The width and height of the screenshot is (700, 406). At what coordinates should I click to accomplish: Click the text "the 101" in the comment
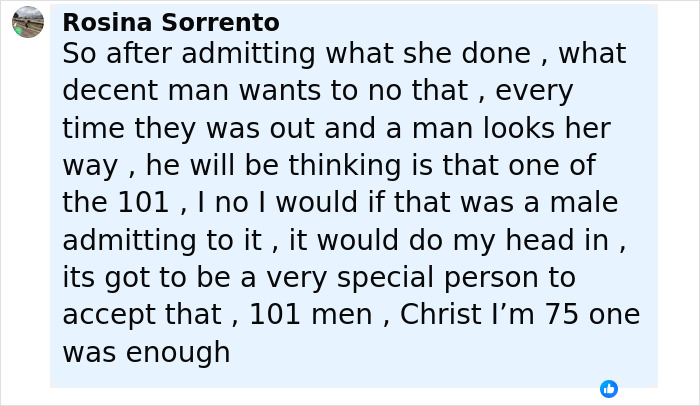point(115,203)
